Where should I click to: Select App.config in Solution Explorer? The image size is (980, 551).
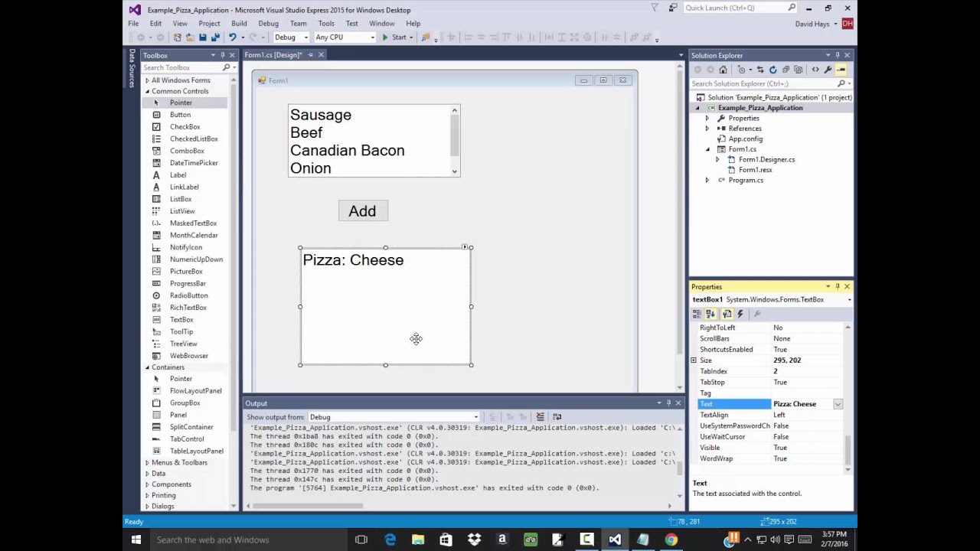[745, 139]
